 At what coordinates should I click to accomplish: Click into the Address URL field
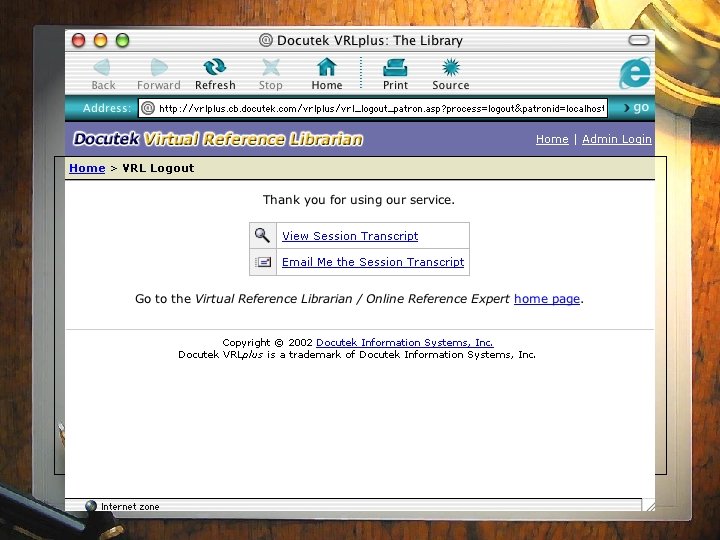tap(373, 108)
